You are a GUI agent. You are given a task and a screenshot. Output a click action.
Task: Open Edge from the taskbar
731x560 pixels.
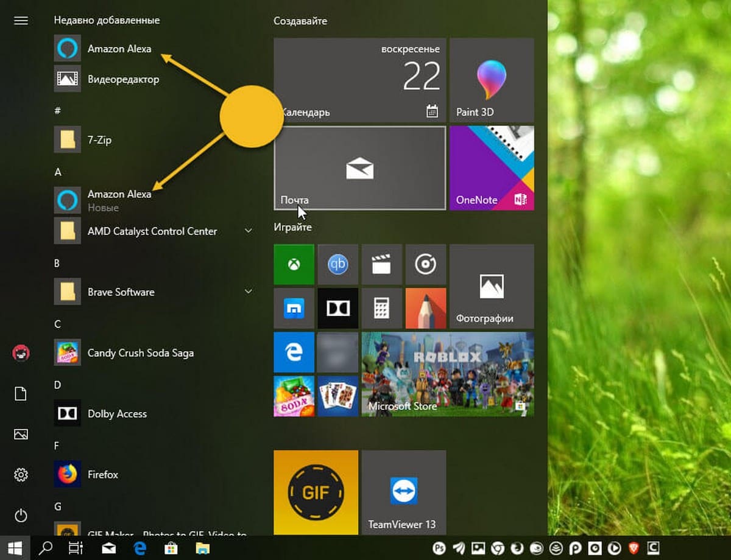point(140,548)
